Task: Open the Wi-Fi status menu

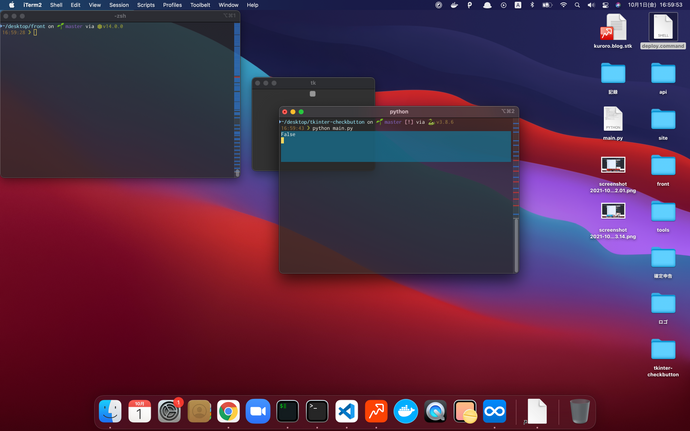Action: point(563,5)
